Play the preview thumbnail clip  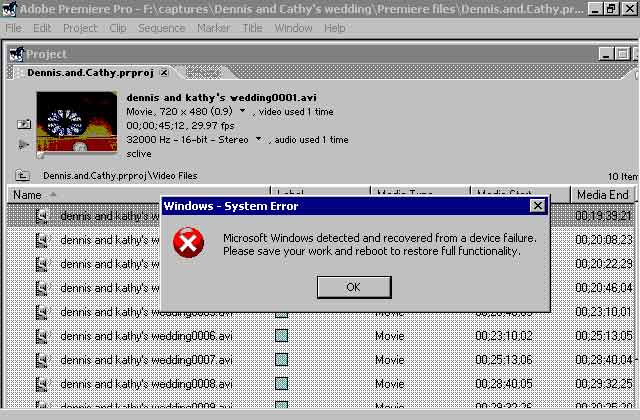[x=23, y=144]
